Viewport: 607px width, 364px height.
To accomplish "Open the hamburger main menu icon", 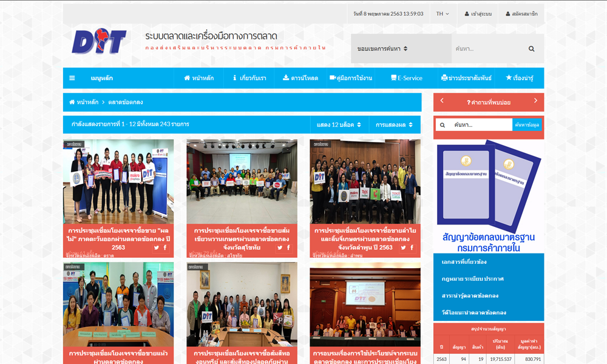I will pos(72,78).
